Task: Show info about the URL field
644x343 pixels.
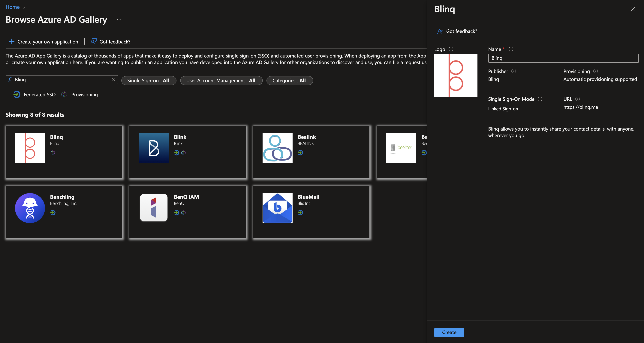Action: point(577,99)
